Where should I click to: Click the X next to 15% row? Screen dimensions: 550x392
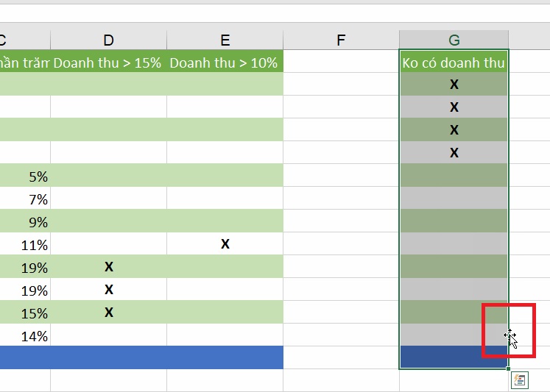(109, 312)
